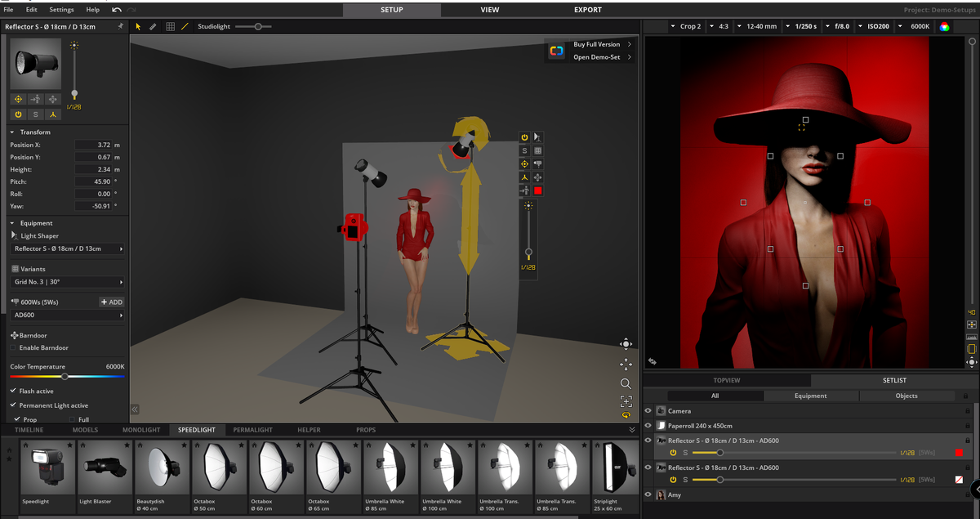Toggle the Prop checkbox
The width and height of the screenshot is (980, 519).
(x=17, y=419)
